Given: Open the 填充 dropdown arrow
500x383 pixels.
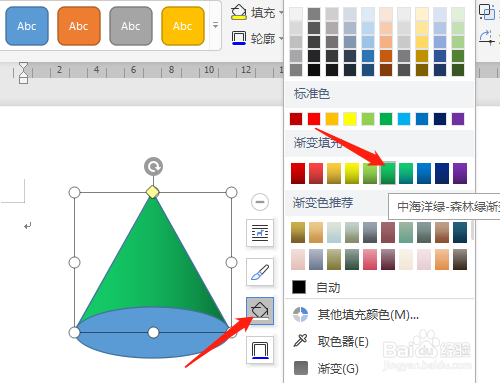Looking at the screenshot, I should pyautogui.click(x=281, y=13).
